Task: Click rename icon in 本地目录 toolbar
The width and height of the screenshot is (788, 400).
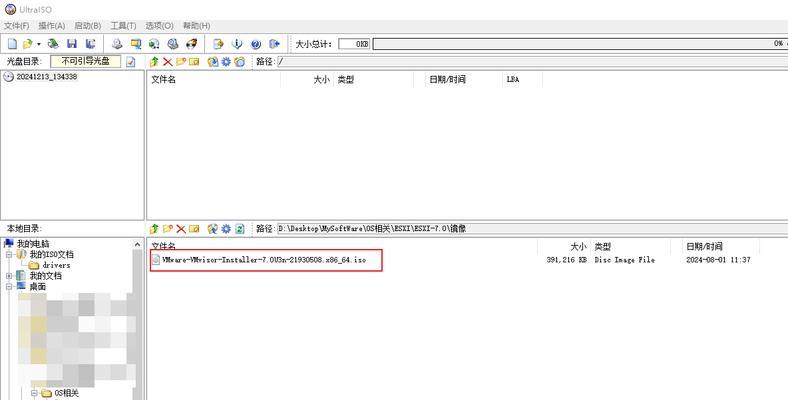Action: (x=194, y=229)
